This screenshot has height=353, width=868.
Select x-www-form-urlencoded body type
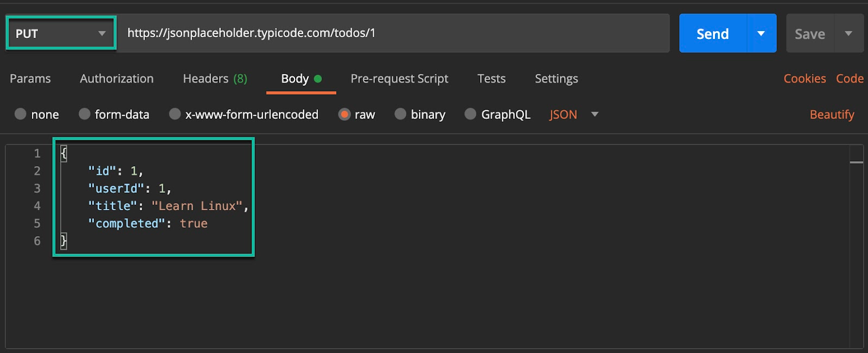[x=175, y=114]
